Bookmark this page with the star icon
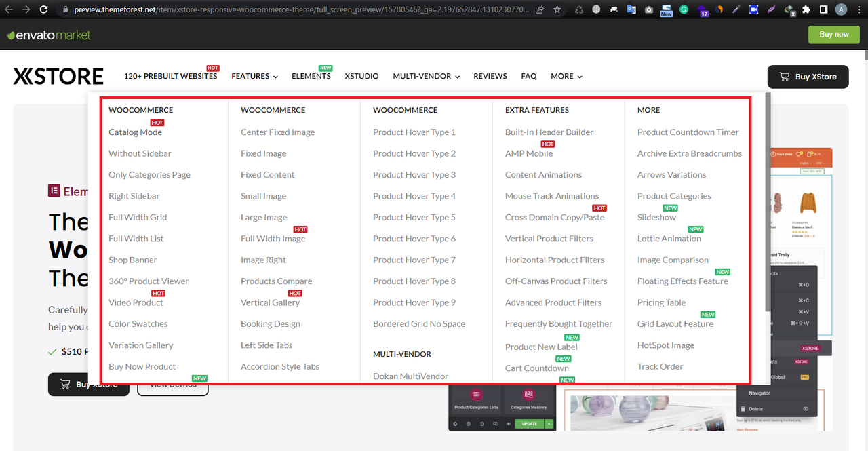Image resolution: width=868 pixels, height=451 pixels. (x=557, y=10)
